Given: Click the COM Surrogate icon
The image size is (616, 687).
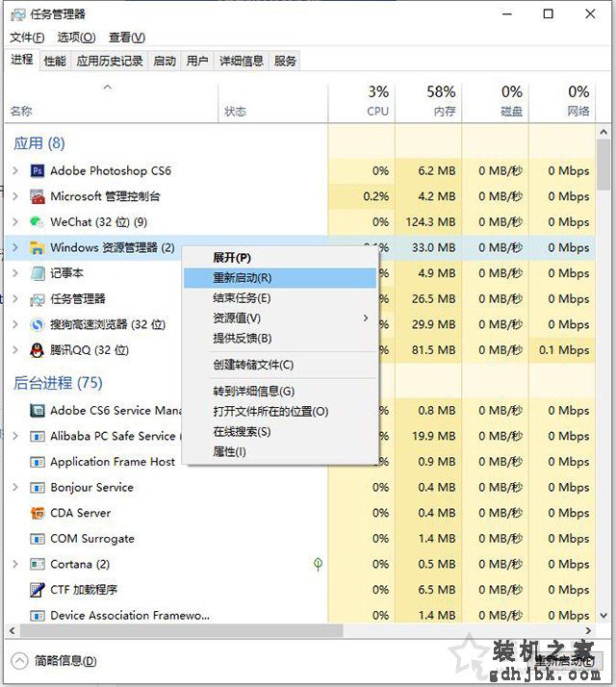Looking at the screenshot, I should tap(38, 539).
